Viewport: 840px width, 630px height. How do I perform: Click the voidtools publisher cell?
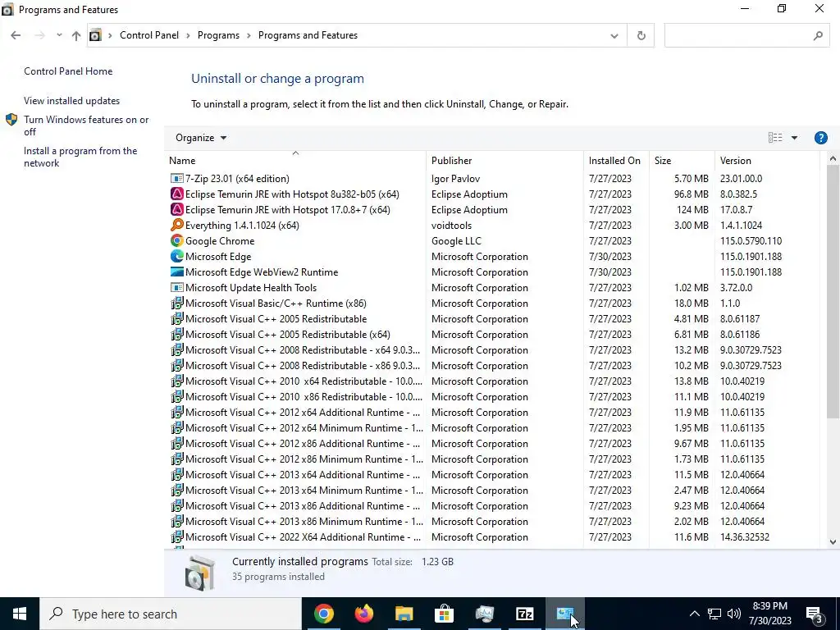pos(451,225)
